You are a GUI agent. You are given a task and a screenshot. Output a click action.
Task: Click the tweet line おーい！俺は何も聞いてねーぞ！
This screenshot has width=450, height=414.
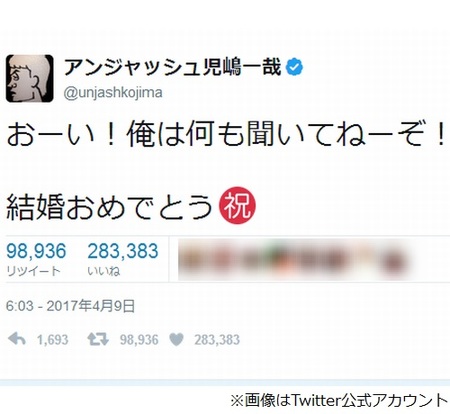(226, 134)
